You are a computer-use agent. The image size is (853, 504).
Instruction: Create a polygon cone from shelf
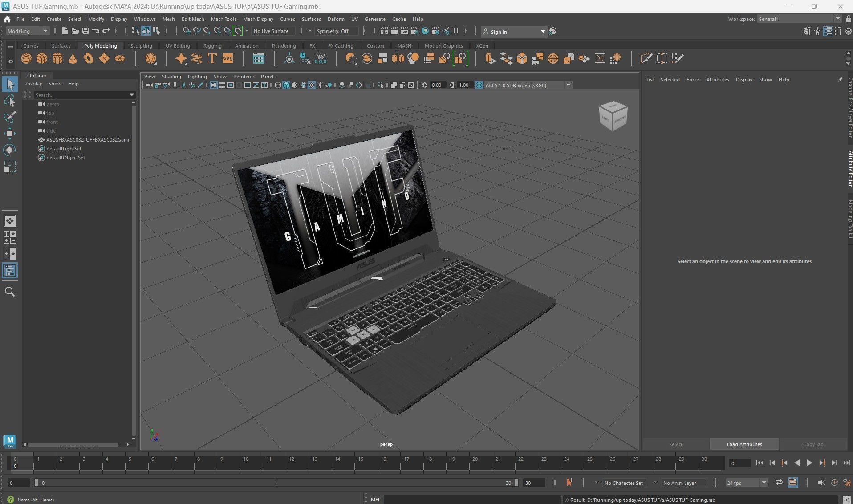pos(73,58)
